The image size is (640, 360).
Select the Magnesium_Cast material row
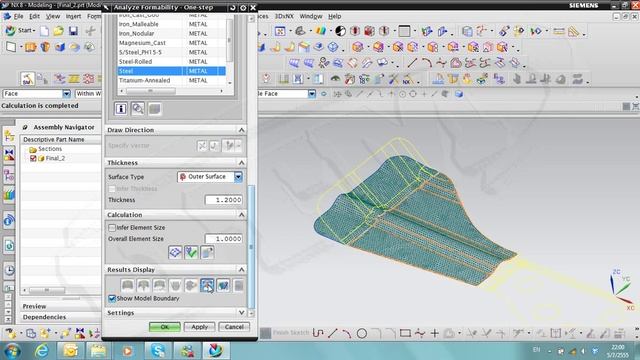(171, 43)
